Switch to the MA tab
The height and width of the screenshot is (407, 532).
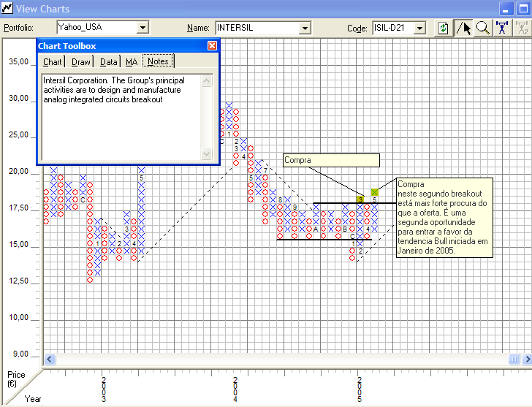[131, 62]
